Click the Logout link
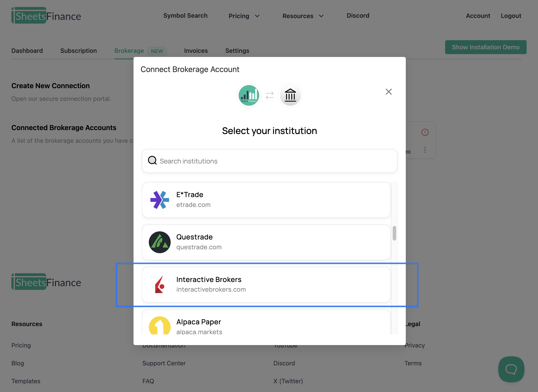Image resolution: width=538 pixels, height=392 pixels. [x=511, y=16]
